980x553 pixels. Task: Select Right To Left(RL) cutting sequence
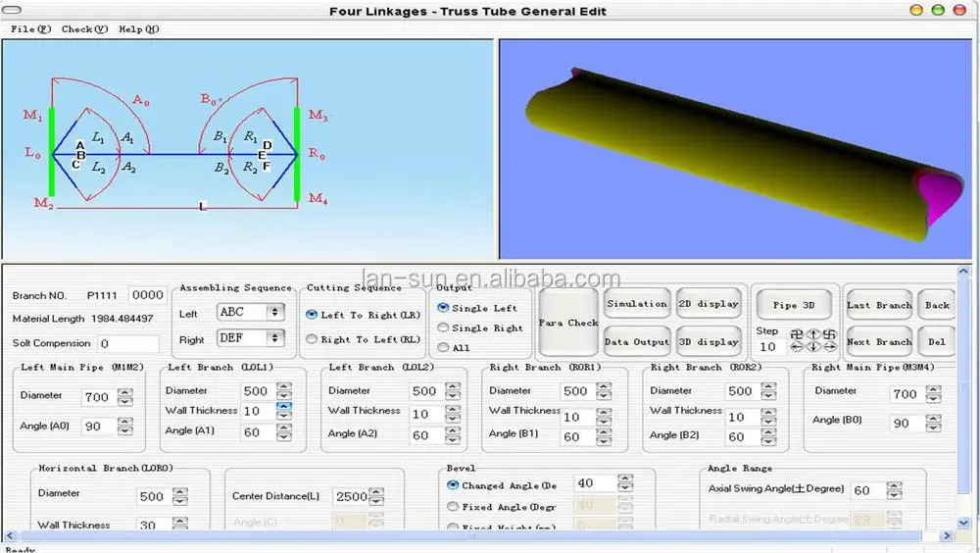pos(313,339)
